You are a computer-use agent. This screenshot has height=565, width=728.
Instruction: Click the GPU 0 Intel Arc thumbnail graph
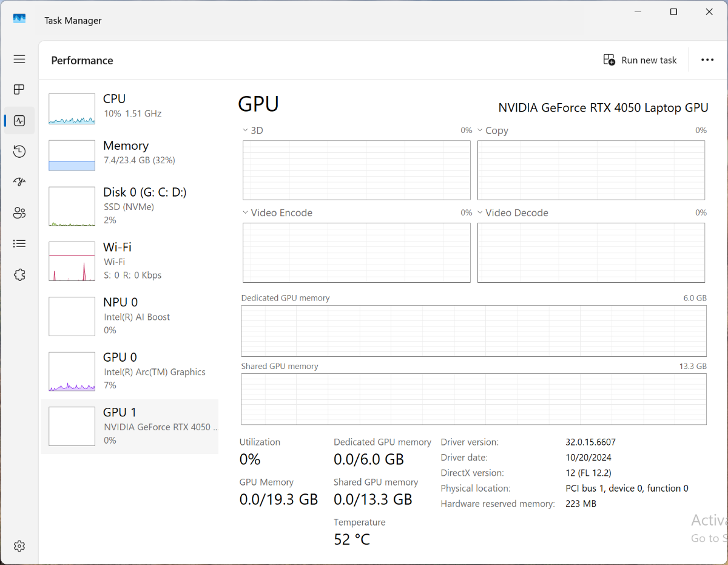pos(72,371)
